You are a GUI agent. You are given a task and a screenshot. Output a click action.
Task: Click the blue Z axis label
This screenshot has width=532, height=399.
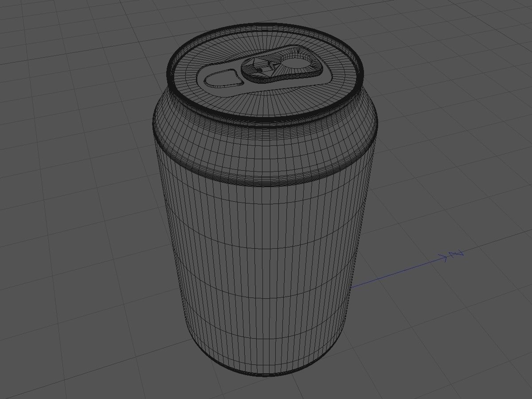(x=456, y=254)
